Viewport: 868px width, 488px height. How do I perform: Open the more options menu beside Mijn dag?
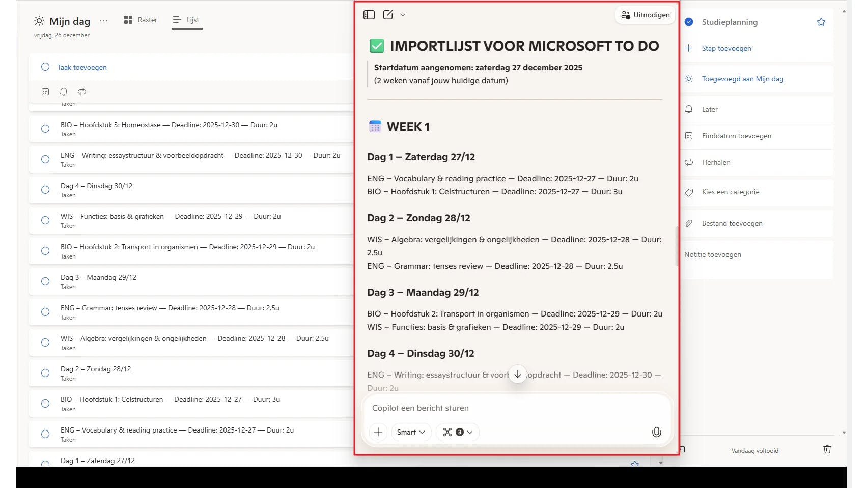click(x=104, y=21)
